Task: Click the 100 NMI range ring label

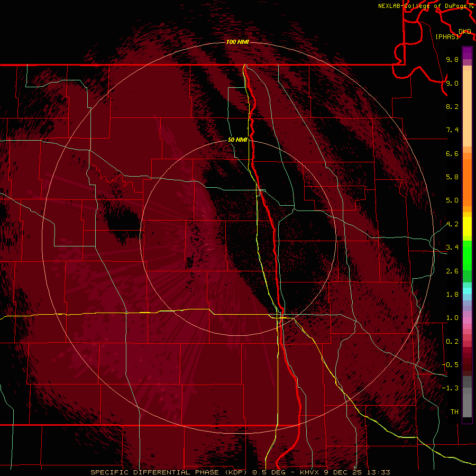Action: 237,42
